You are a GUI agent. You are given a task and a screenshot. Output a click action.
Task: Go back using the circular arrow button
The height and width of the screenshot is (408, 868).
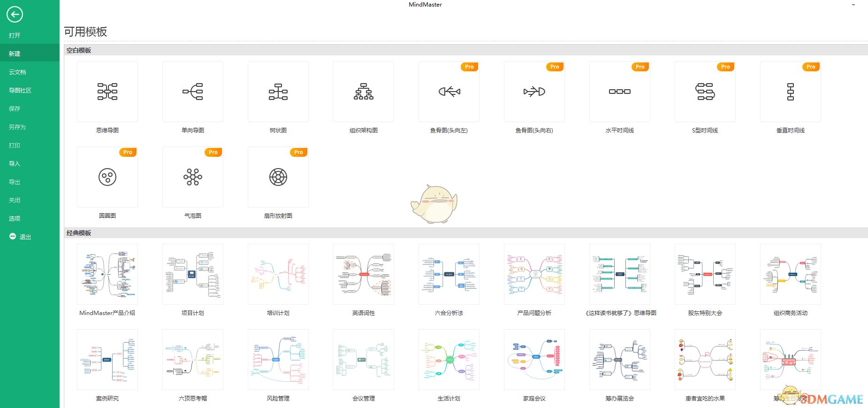pyautogui.click(x=15, y=15)
